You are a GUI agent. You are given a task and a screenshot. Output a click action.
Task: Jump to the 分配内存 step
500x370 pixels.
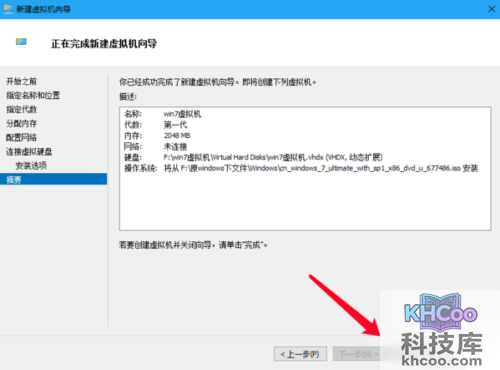21,123
